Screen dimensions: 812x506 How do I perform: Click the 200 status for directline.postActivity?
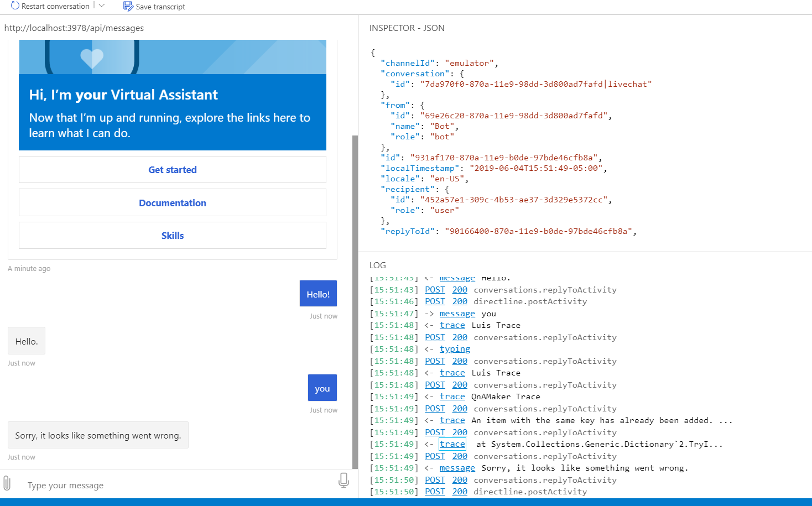460,491
